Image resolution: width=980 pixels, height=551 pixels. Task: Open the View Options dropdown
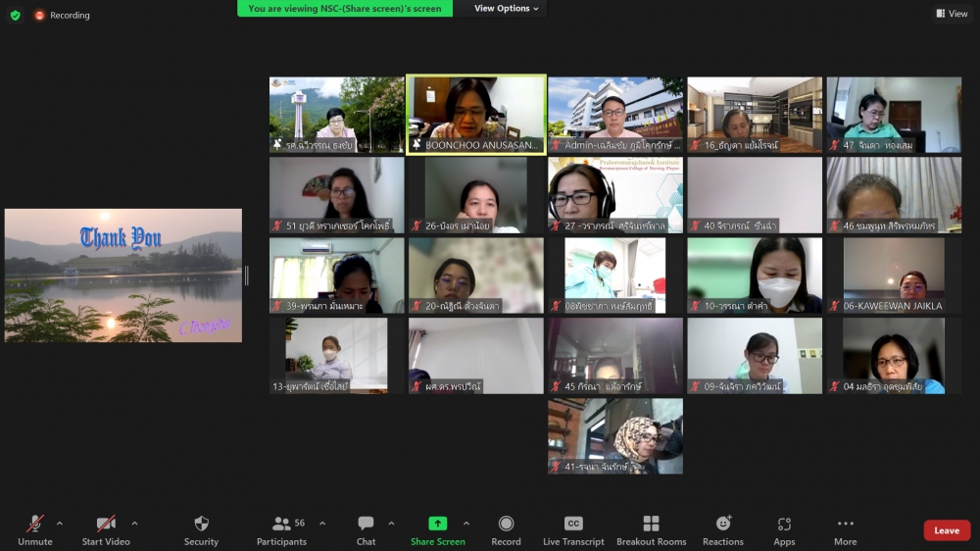(x=507, y=9)
